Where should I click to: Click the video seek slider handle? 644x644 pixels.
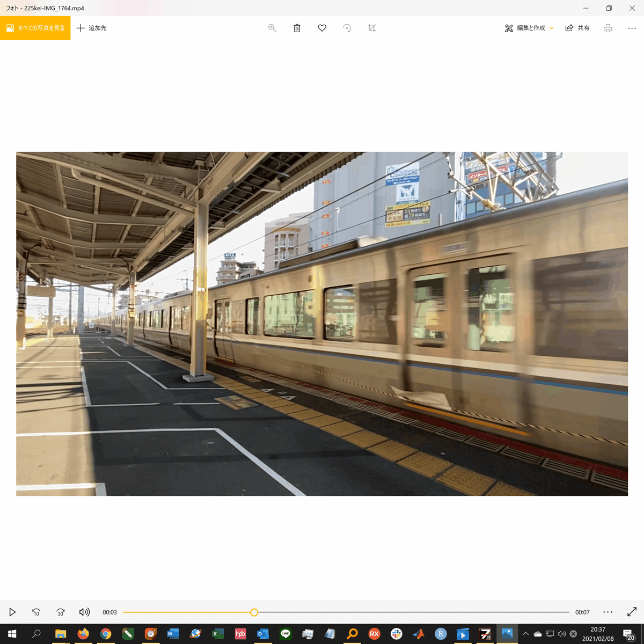click(x=254, y=612)
